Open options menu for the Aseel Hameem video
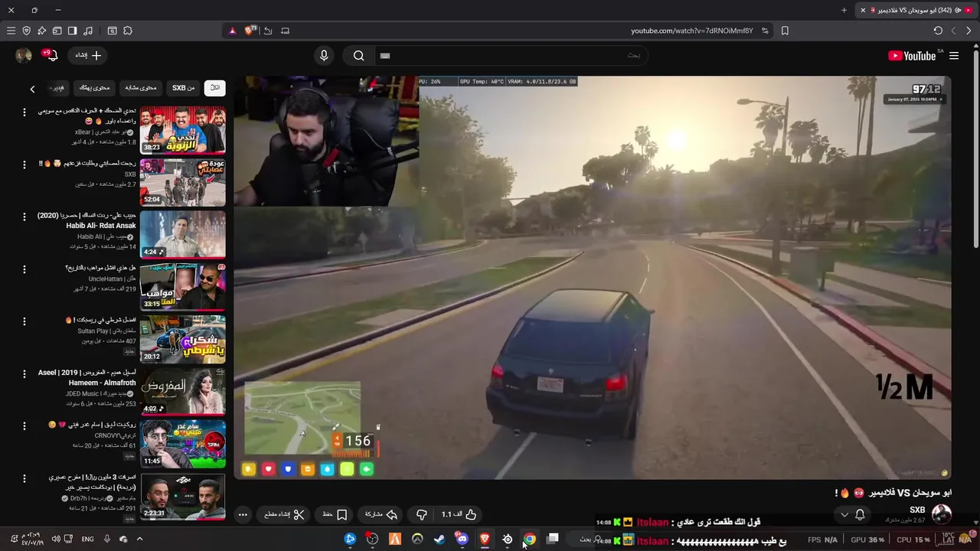The width and height of the screenshot is (980, 551). (x=24, y=373)
